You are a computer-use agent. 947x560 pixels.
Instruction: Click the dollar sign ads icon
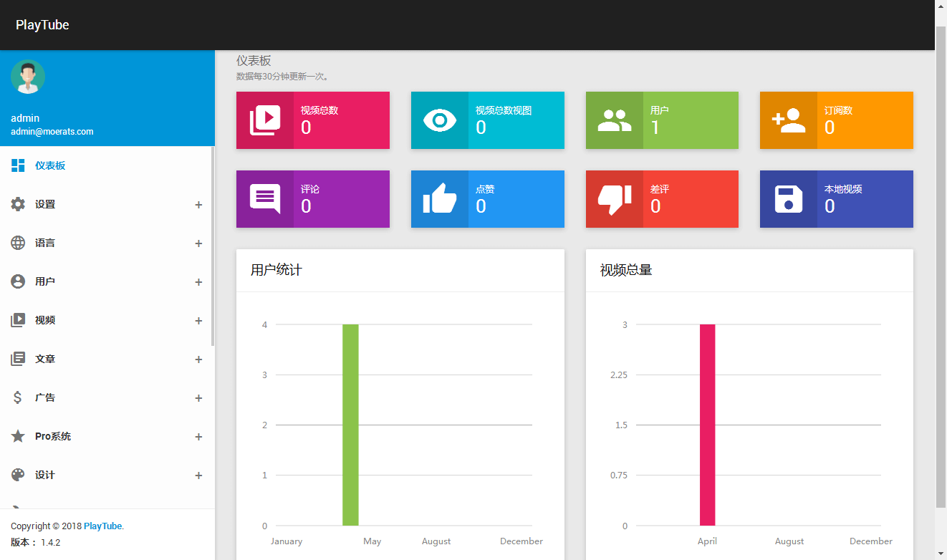click(18, 397)
